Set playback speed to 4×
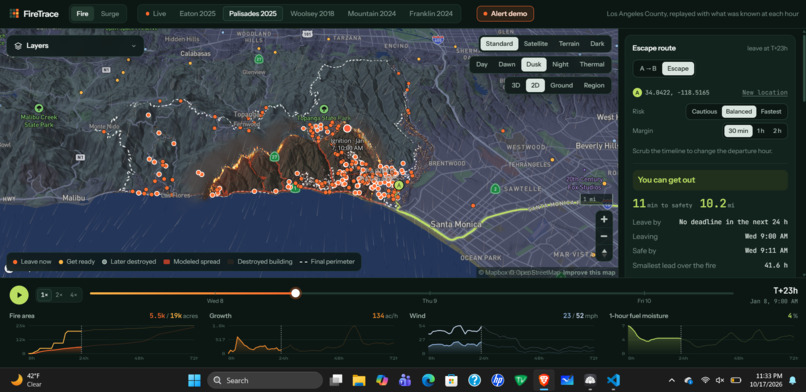 pyautogui.click(x=74, y=295)
